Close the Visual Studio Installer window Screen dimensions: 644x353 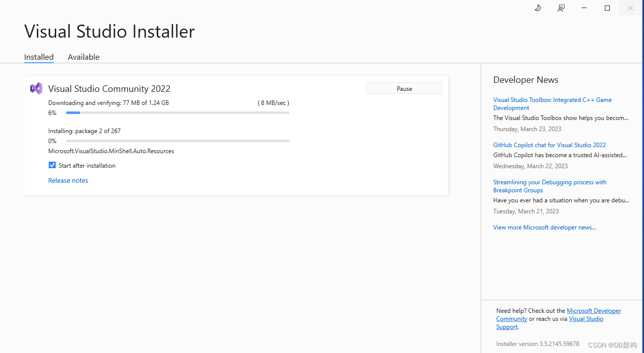(x=630, y=8)
